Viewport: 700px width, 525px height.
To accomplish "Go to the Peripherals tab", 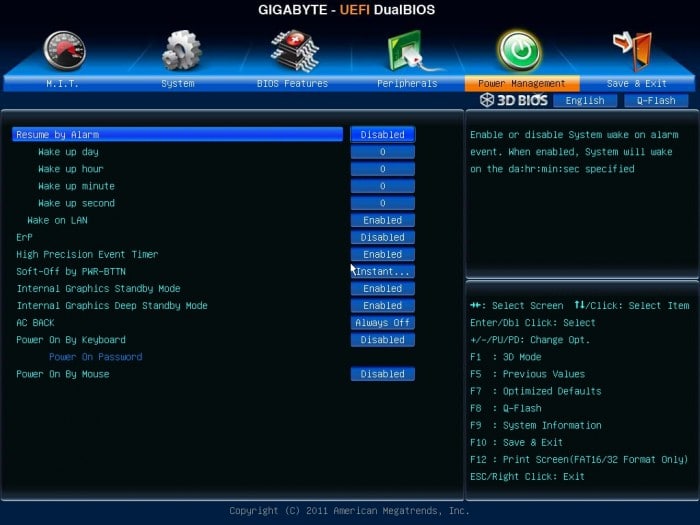I will (x=407, y=83).
